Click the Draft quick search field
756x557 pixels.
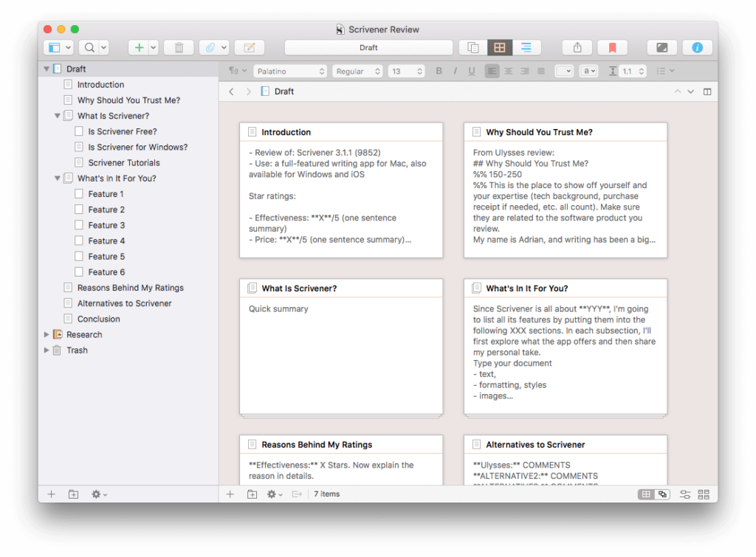[368, 48]
